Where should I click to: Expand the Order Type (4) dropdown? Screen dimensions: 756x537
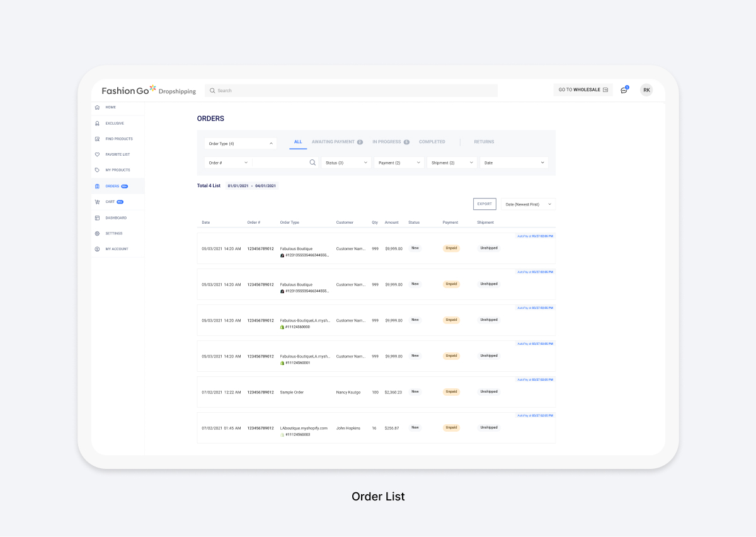tap(241, 144)
